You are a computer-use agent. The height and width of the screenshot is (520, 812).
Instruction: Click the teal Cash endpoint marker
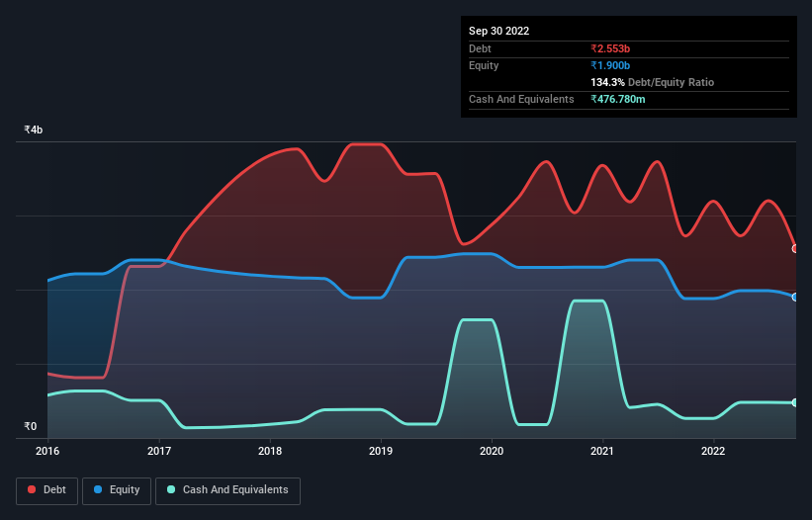click(x=795, y=402)
